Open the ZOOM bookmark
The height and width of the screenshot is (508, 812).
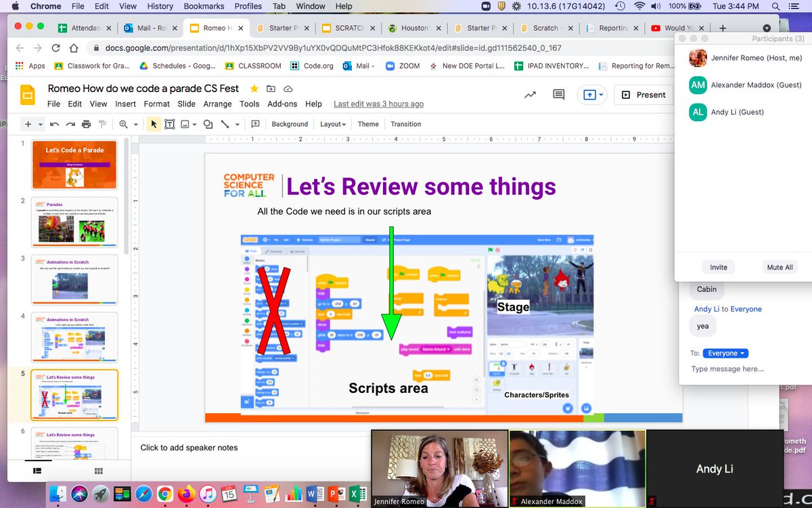tap(403, 66)
